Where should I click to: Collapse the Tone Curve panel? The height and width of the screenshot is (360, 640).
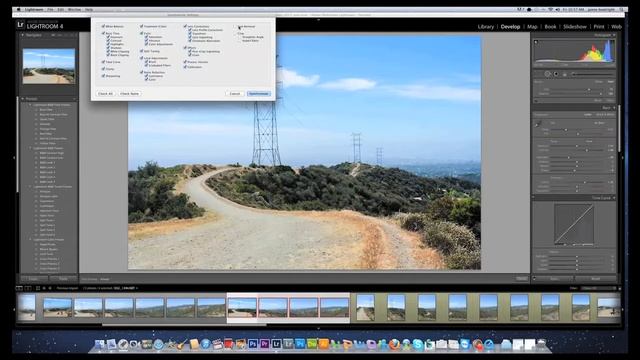click(614, 198)
